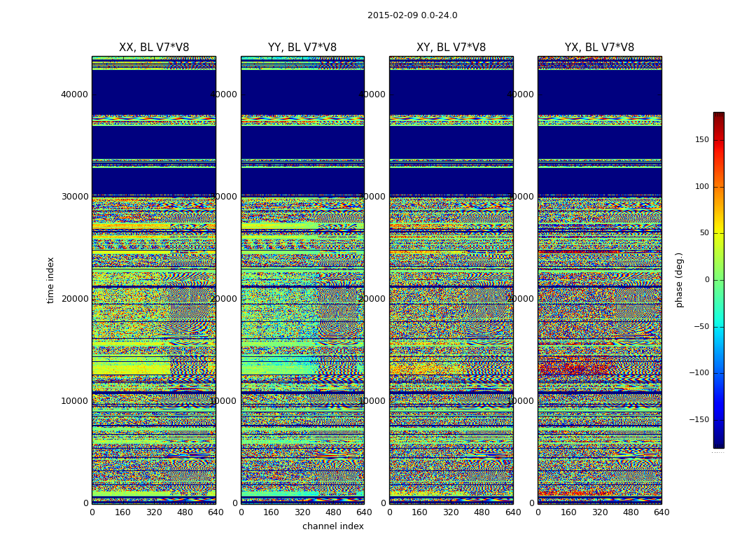Image resolution: width=735 pixels, height=560 pixels.
Task: Click the 160 x-tick under YY plot
Action: 272,512
